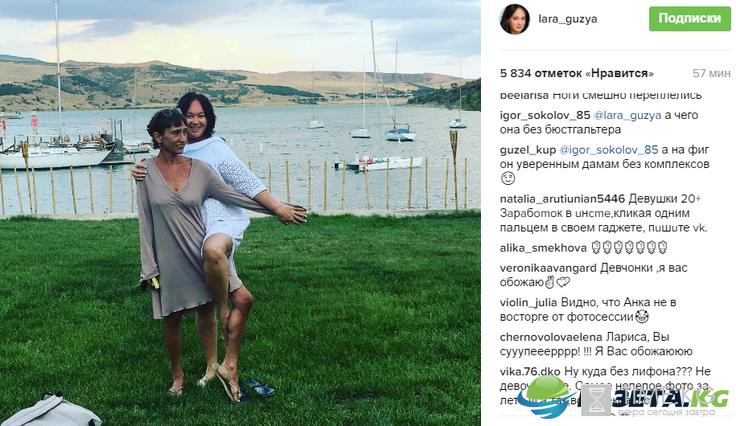Open natalia_arutiunian5446 commenter profile

562,199
